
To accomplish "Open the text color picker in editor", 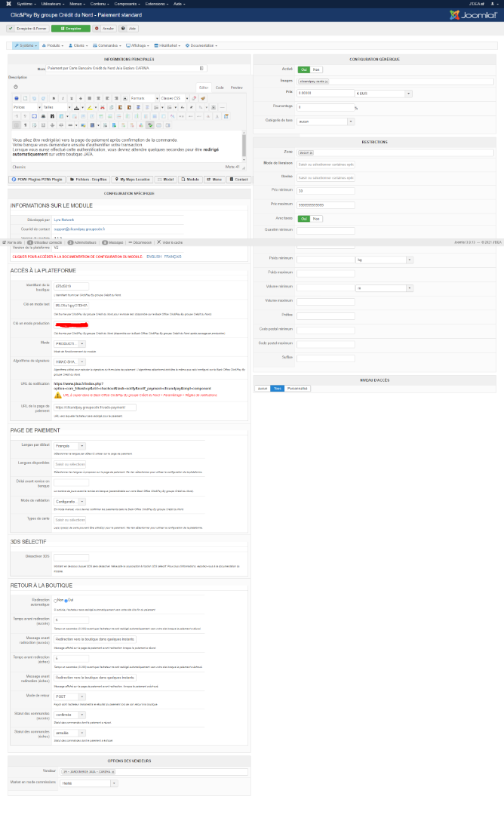I will (82, 107).
